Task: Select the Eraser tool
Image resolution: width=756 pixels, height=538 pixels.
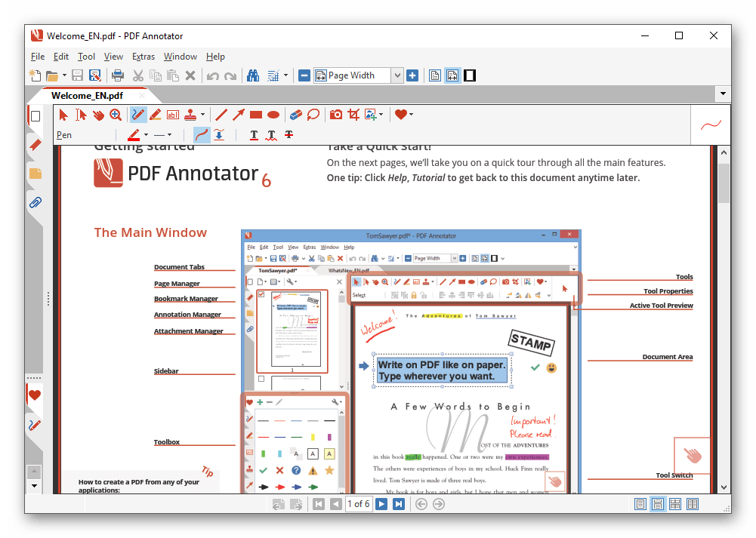Action: [295, 114]
